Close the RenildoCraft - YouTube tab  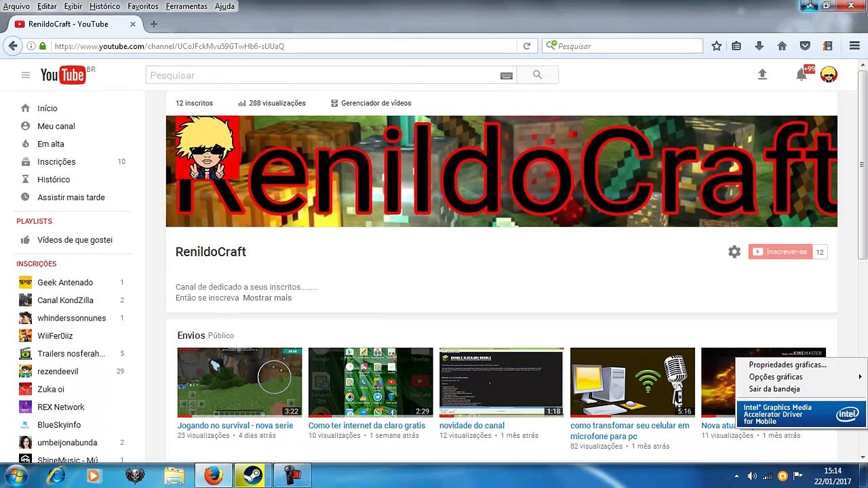click(x=133, y=24)
